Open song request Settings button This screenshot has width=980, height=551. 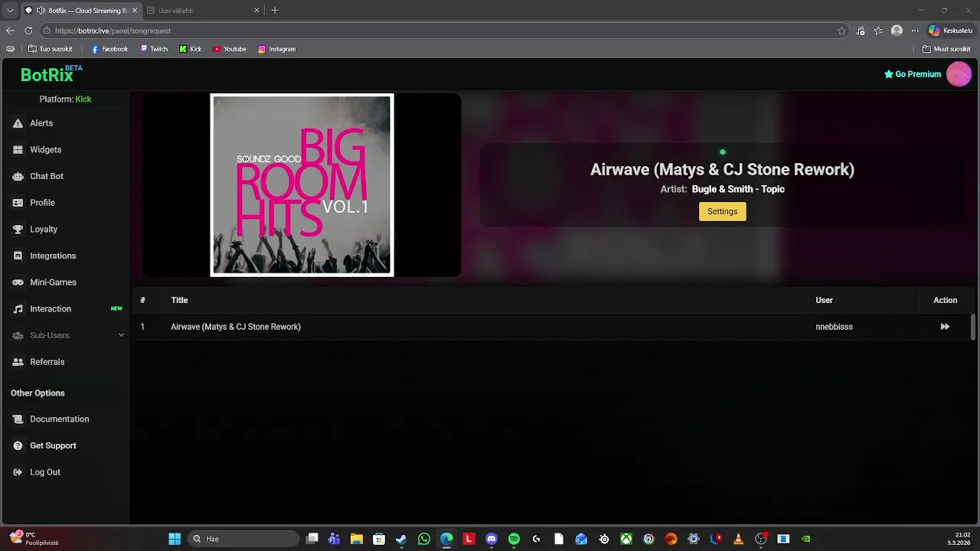[722, 211]
